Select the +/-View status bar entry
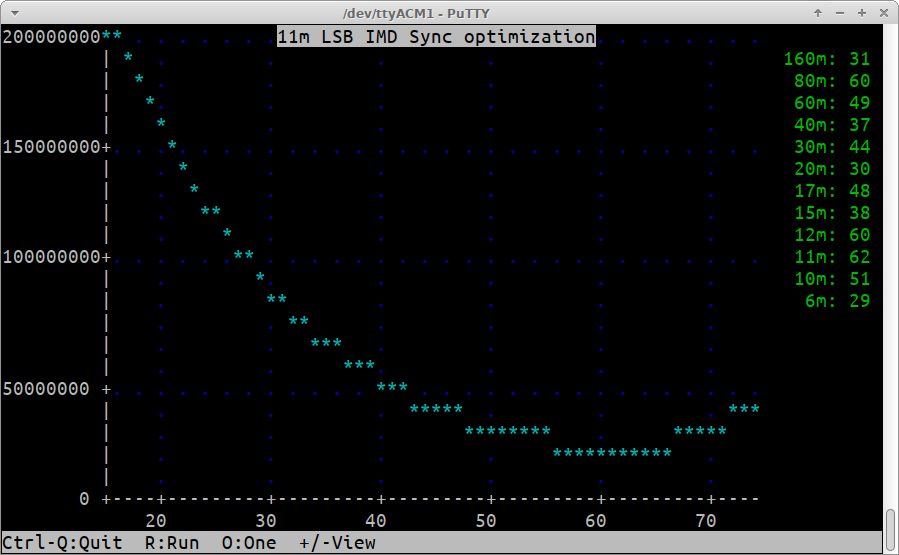Viewport: 899px width, 555px height. coord(337,543)
